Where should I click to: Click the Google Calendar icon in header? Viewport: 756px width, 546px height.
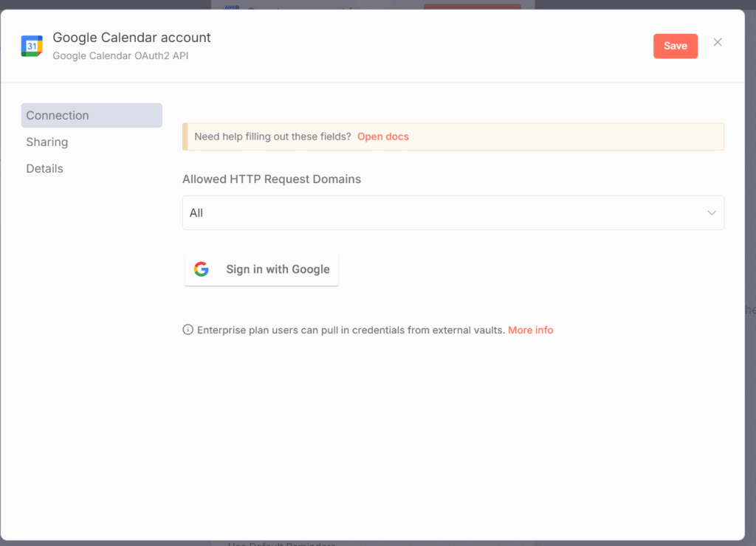pos(32,46)
